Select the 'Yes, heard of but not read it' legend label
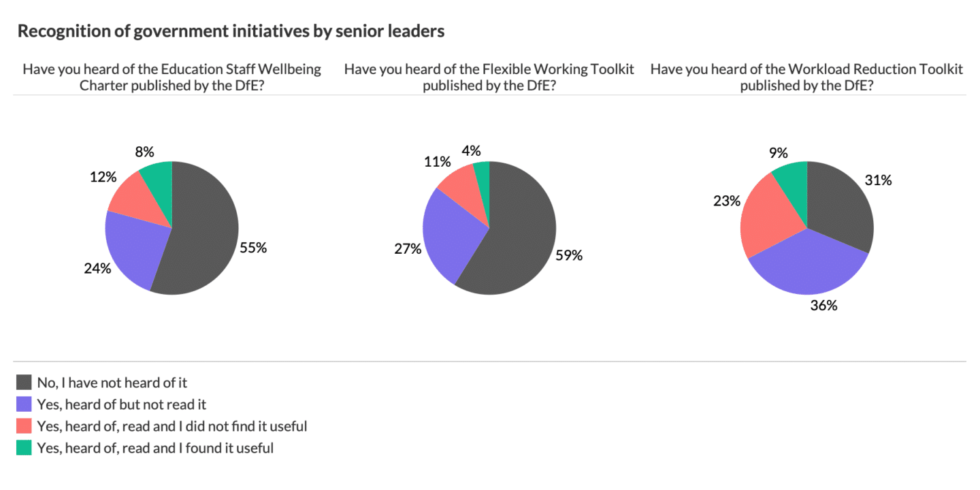Screen dimensions: 980x490 (x=121, y=404)
